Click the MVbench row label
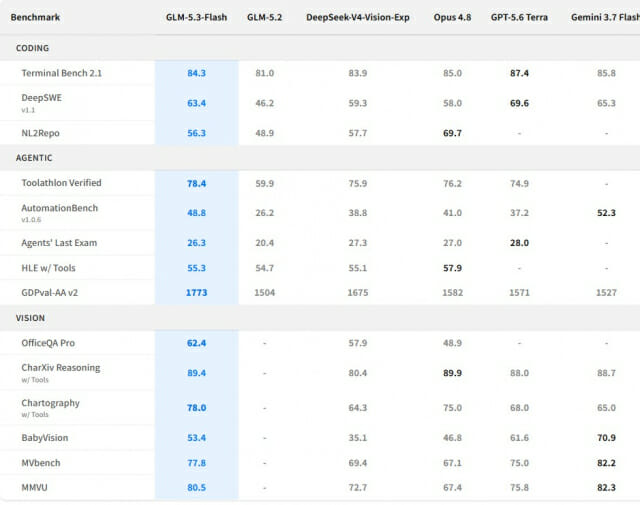 pos(41,463)
